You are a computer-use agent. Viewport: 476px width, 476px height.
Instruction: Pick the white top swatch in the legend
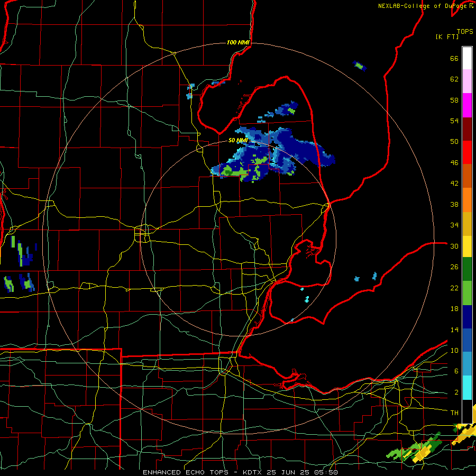[467, 58]
